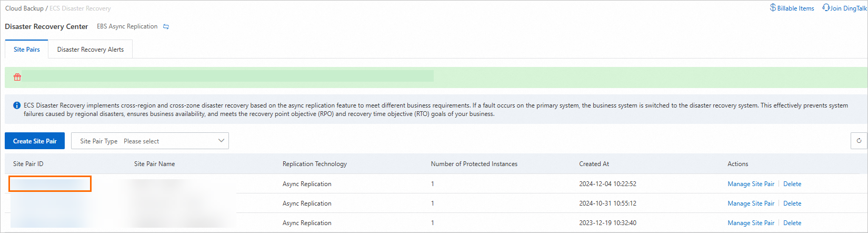Image resolution: width=868 pixels, height=233 pixels.
Task: Manage Site Pair created 2024-10-31
Action: [751, 203]
